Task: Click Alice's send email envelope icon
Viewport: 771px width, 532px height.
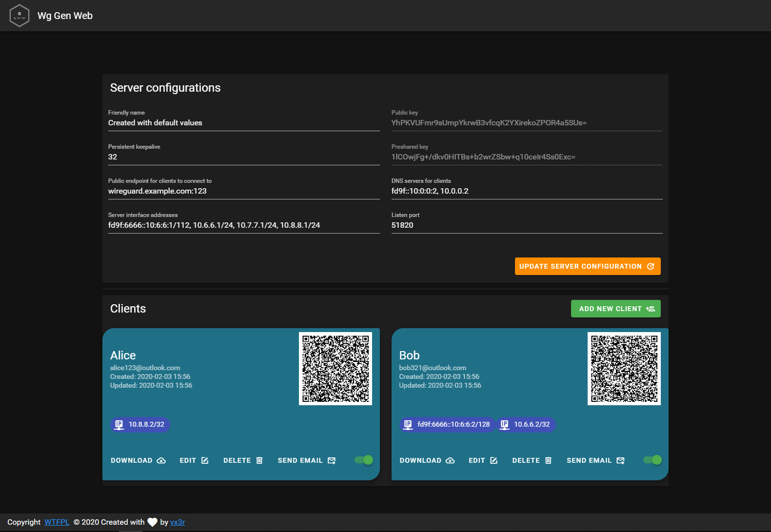Action: (332, 460)
